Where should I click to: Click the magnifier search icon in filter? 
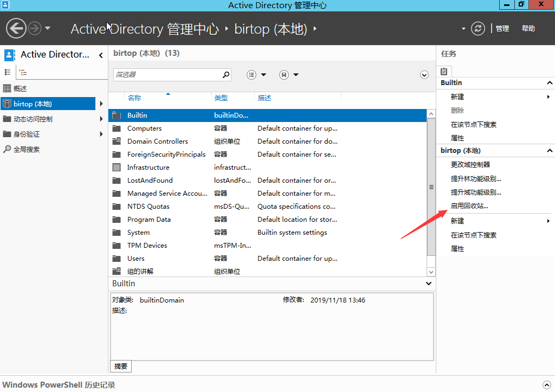(x=226, y=75)
